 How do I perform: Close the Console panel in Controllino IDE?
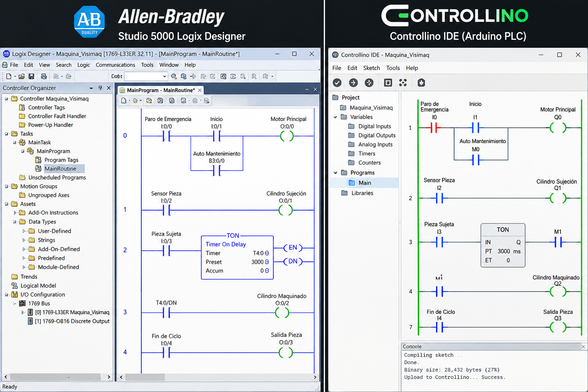[x=583, y=346]
